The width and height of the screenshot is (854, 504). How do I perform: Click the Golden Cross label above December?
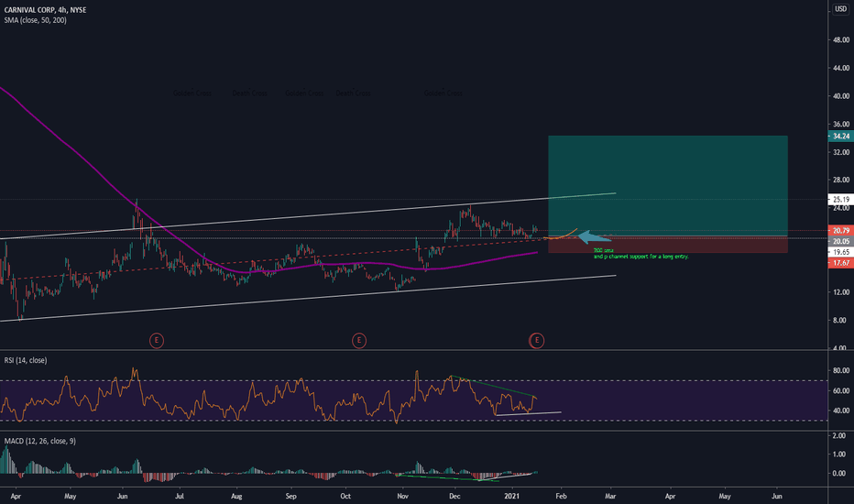(x=443, y=93)
